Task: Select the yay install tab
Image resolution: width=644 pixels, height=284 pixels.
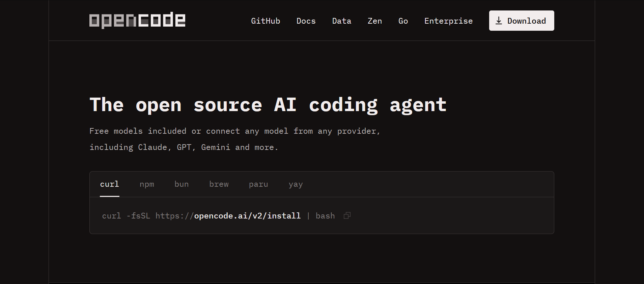Action: coord(296,184)
